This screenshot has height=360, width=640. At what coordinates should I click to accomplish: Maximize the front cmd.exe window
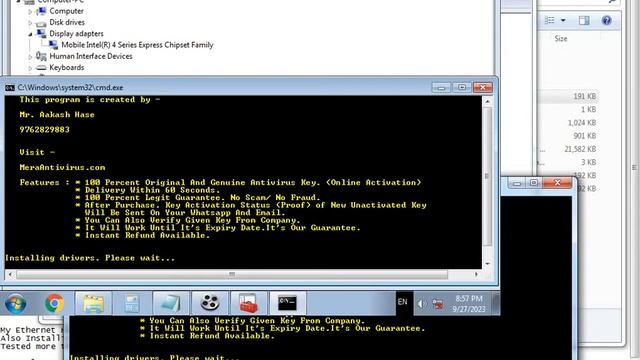pos(462,87)
